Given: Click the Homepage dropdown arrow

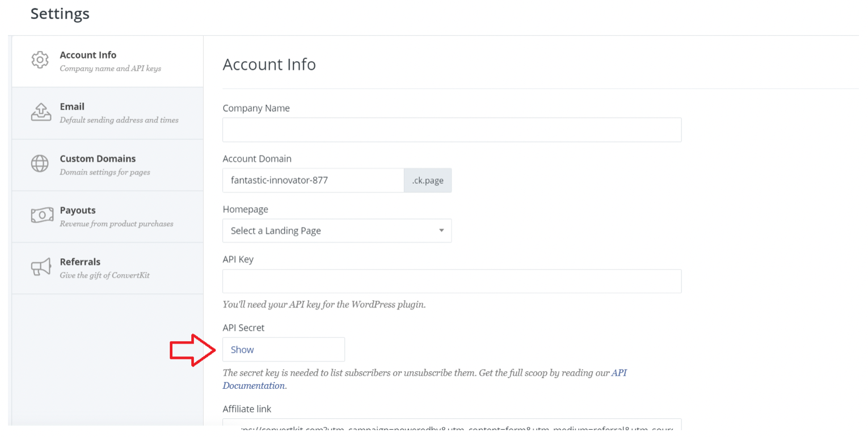Looking at the screenshot, I should [x=441, y=231].
